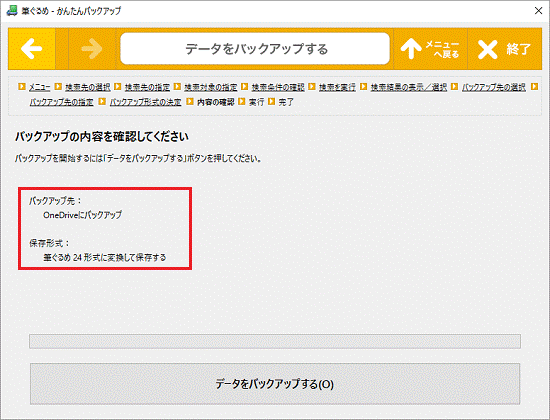Click the 保存形式： label
This screenshot has height=420, width=550.
49,243
